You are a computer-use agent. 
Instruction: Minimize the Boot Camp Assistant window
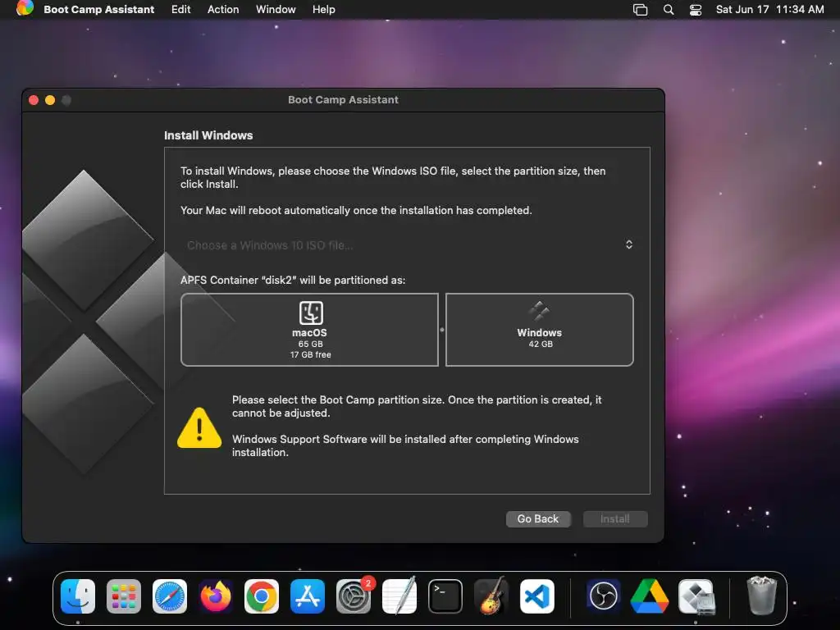(x=50, y=100)
